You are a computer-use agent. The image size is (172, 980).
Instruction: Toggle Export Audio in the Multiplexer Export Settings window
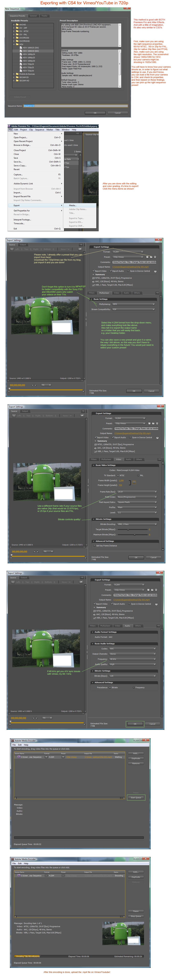tap(111, 271)
